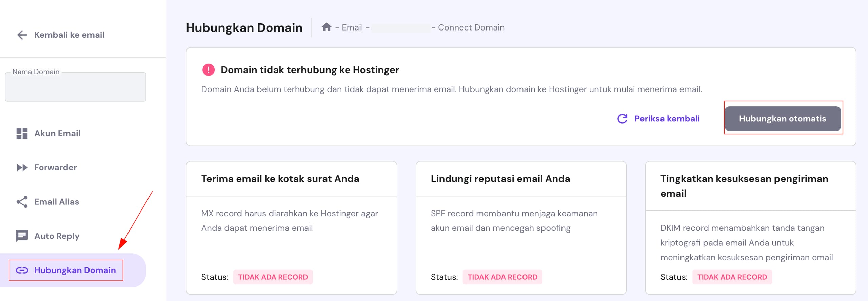
Task: Click the red warning exclamation icon
Action: (x=208, y=70)
